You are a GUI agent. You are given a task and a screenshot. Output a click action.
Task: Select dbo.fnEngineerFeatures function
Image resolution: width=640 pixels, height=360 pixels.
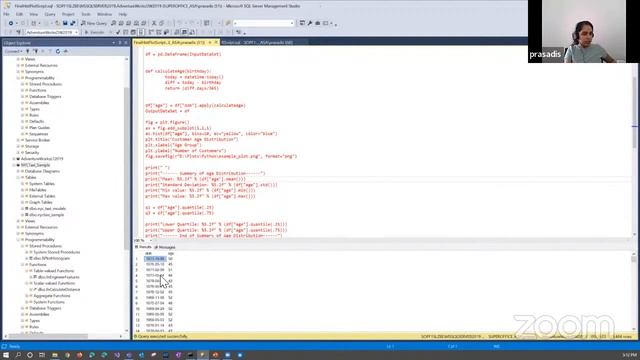pos(59,277)
